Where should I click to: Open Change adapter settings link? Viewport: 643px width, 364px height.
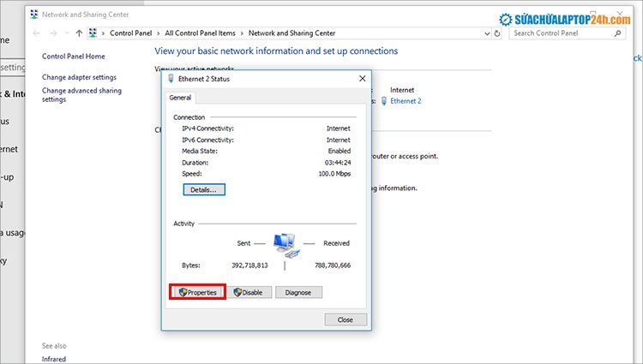(79, 77)
